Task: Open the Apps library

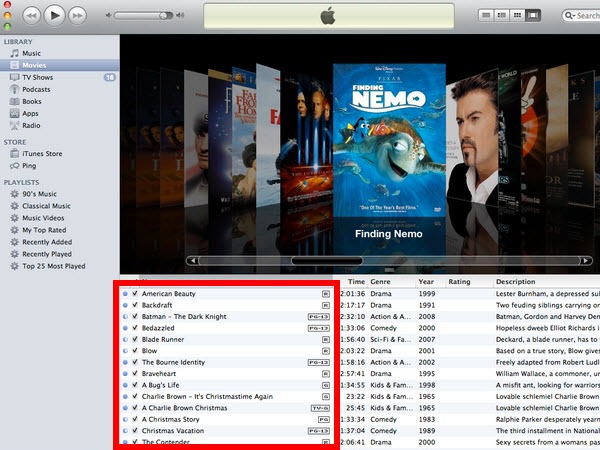Action: coord(30,113)
